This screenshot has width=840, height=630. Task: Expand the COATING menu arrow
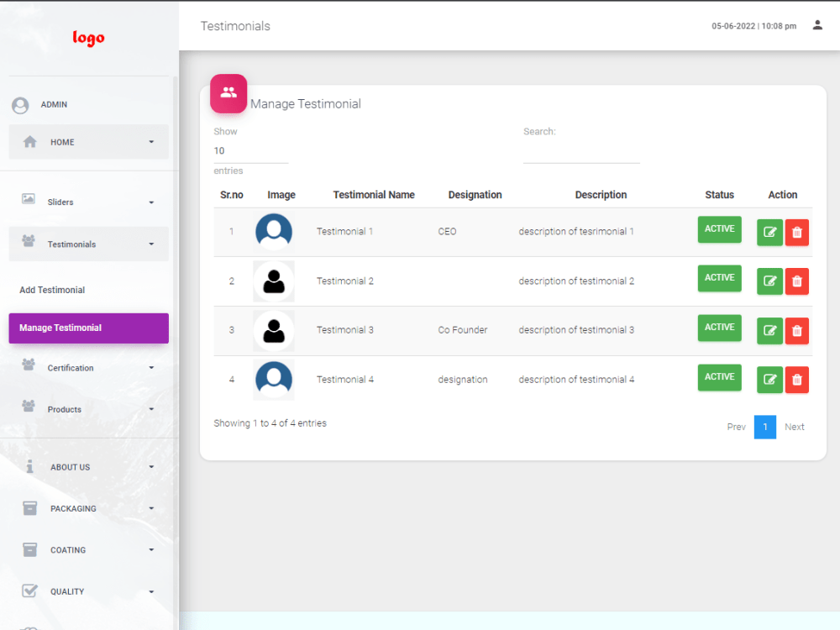tap(151, 550)
